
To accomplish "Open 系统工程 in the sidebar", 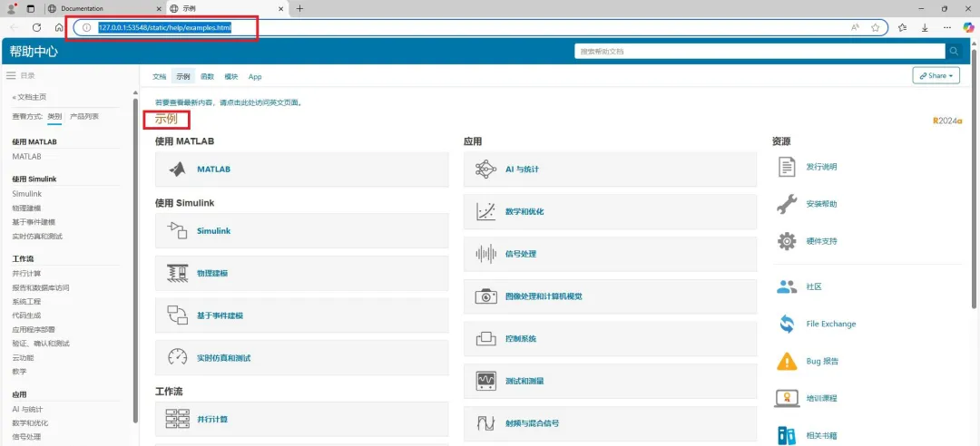I will pyautogui.click(x=26, y=302).
